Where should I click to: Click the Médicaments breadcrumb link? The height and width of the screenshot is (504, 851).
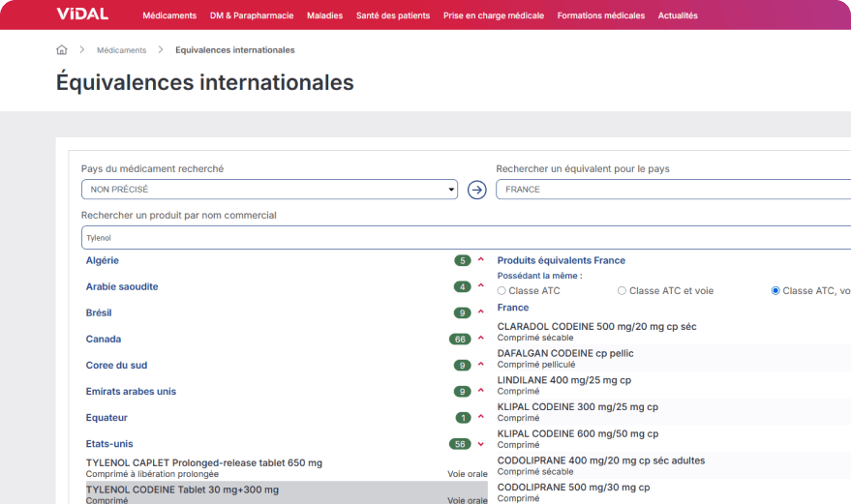point(122,50)
